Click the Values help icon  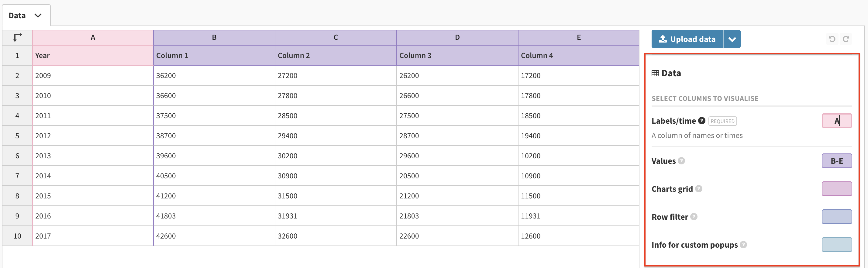pos(681,161)
